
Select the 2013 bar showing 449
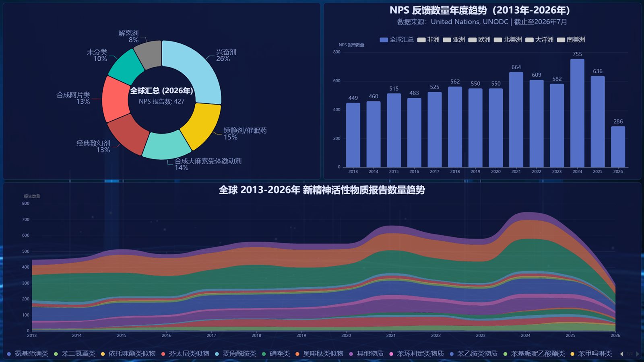point(353,135)
